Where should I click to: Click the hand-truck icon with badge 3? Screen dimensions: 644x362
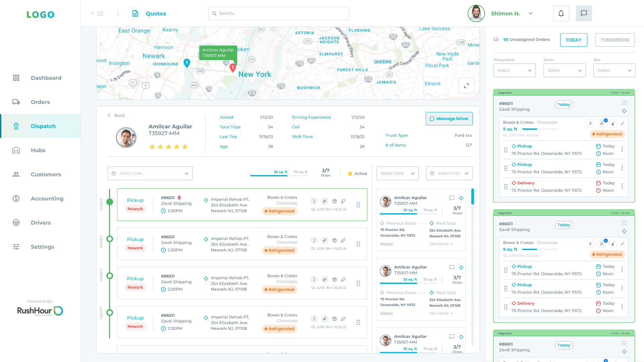613,123
